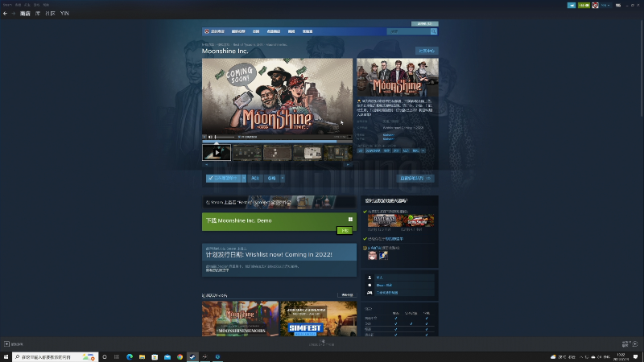The width and height of the screenshot is (644, 362).
Task: Open the second friend avatar who wishlisted
Action: [383, 255]
